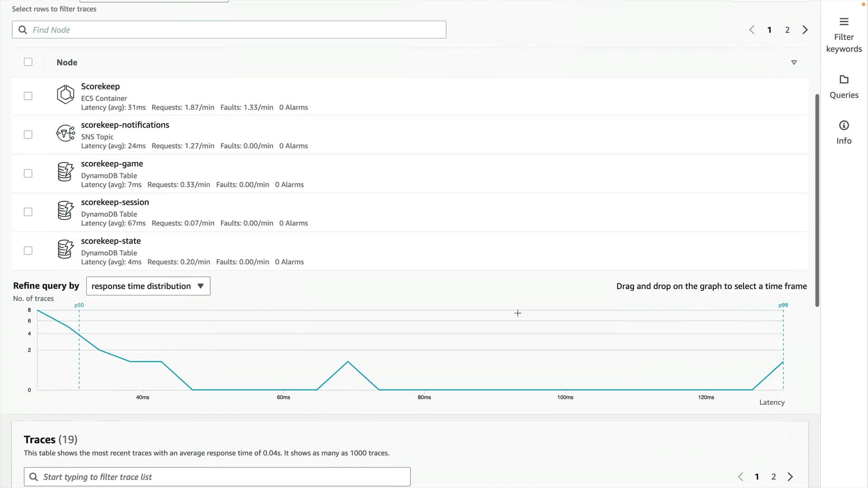Click the Scorekeep ECS Container icon
Screen dimensions: 868x488
coord(65,94)
